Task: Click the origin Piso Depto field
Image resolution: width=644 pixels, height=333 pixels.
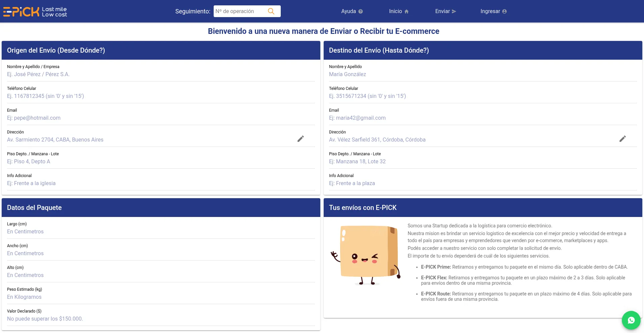Action: coord(161,162)
